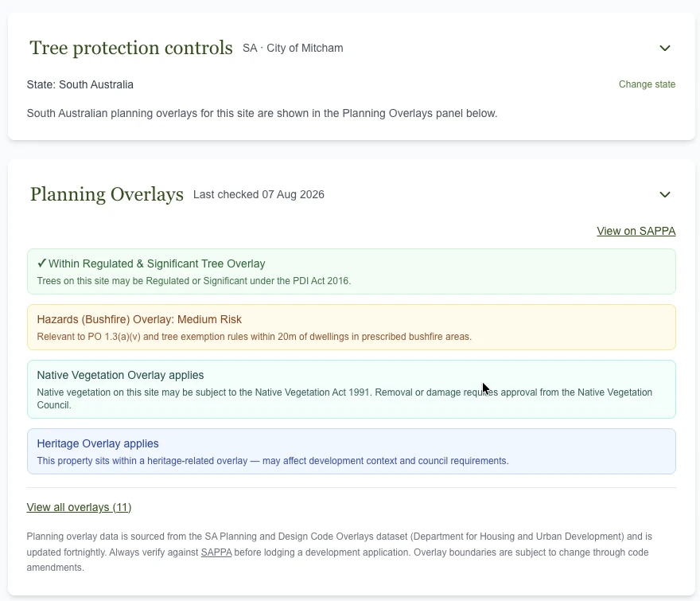
Task: Open View on SAPPA link
Action: click(x=636, y=231)
